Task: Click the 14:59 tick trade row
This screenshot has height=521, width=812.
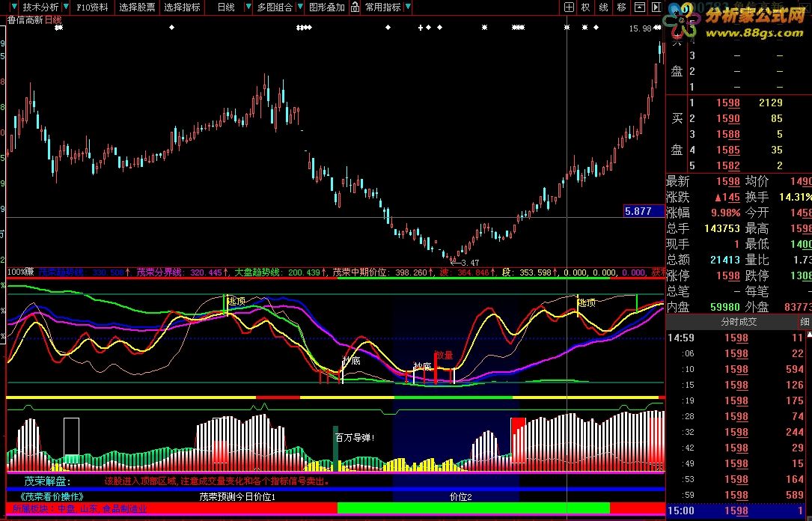Action: [736, 338]
